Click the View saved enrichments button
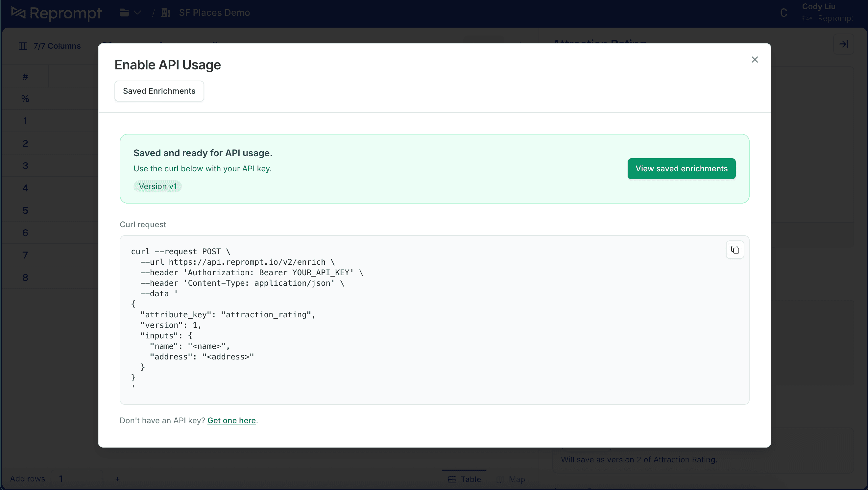 [x=681, y=168]
